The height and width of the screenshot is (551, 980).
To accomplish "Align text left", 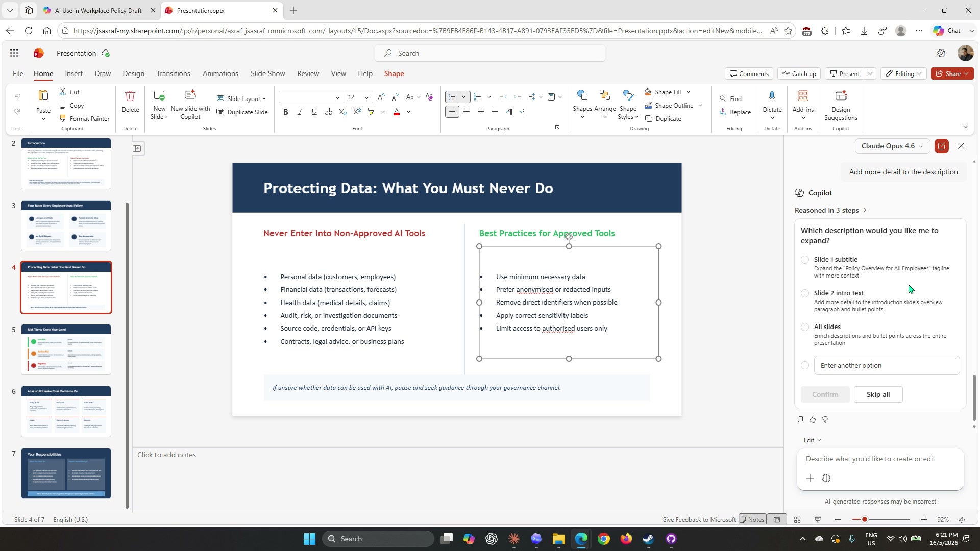I will tap(452, 112).
